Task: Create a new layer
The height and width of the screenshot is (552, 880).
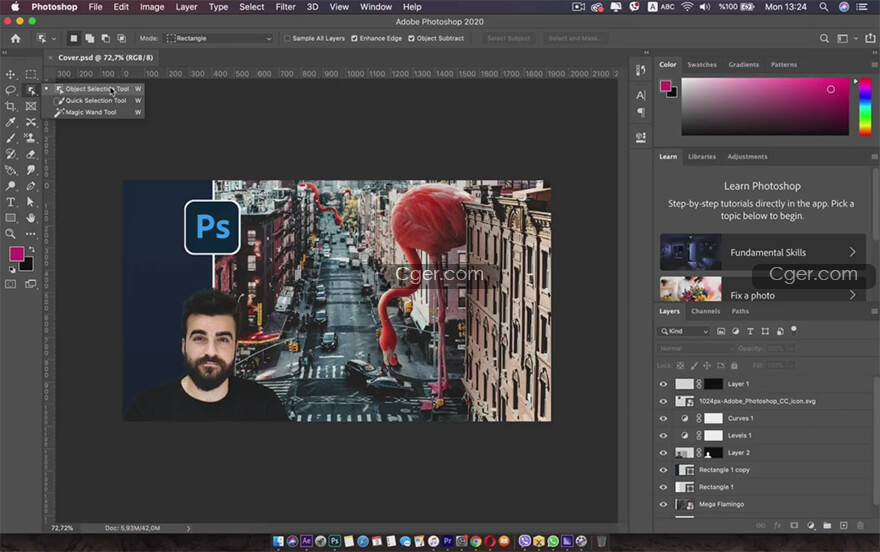Action: 844,526
